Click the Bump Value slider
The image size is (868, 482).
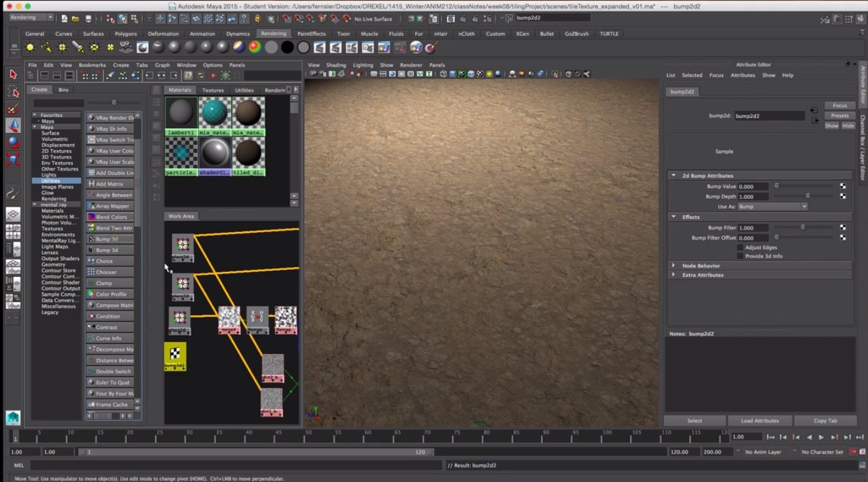(x=804, y=186)
